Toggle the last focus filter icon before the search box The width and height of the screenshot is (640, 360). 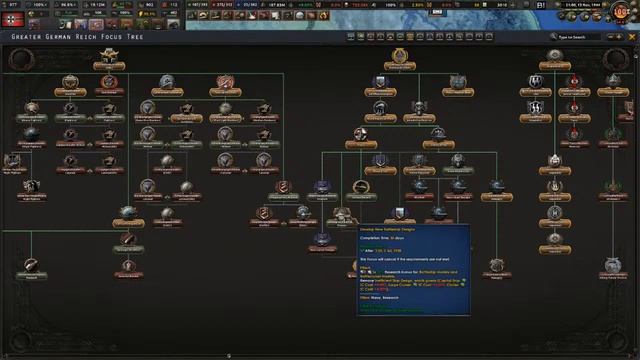(x=489, y=37)
